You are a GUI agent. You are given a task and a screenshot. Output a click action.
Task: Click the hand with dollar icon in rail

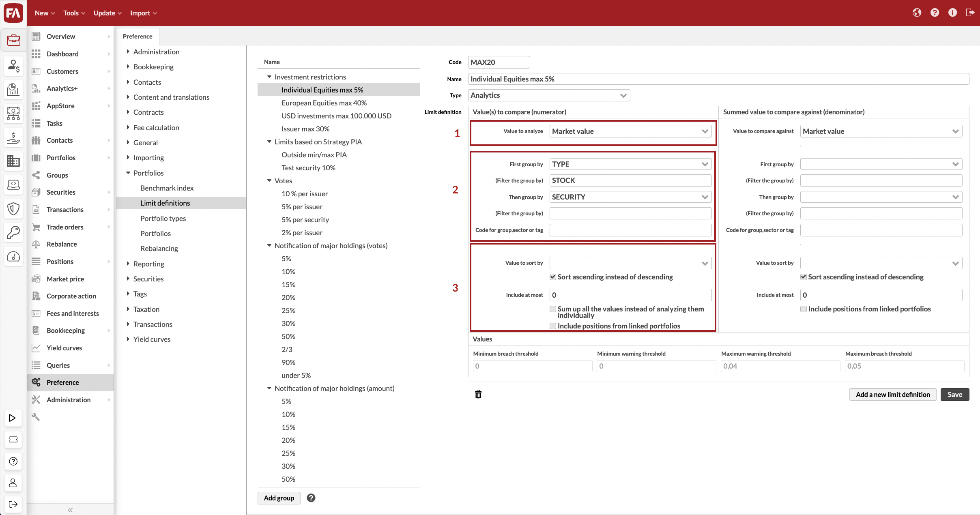(x=13, y=137)
